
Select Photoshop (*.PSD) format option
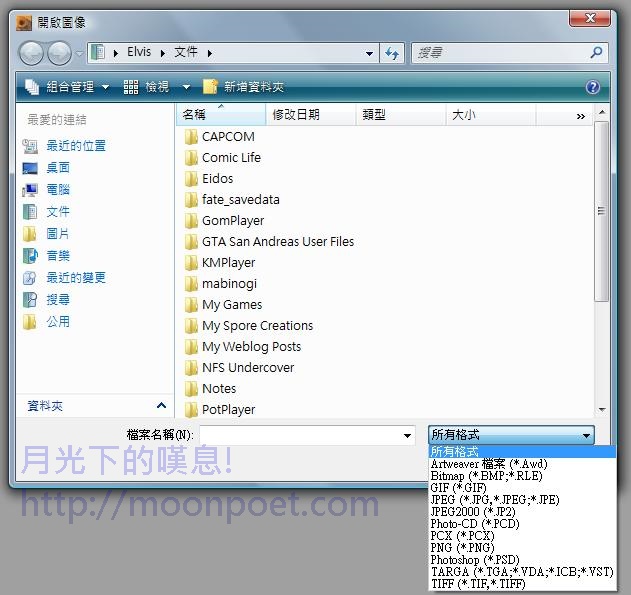pos(475,560)
